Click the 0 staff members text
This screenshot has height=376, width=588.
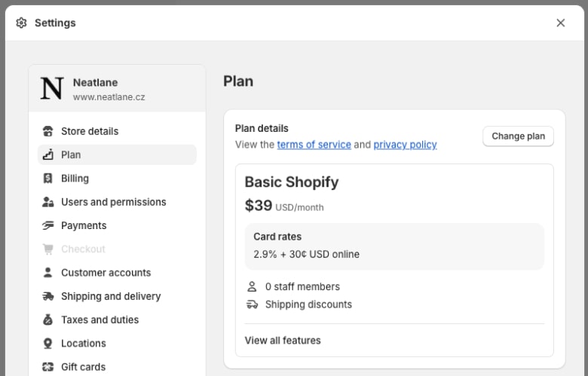tap(302, 287)
